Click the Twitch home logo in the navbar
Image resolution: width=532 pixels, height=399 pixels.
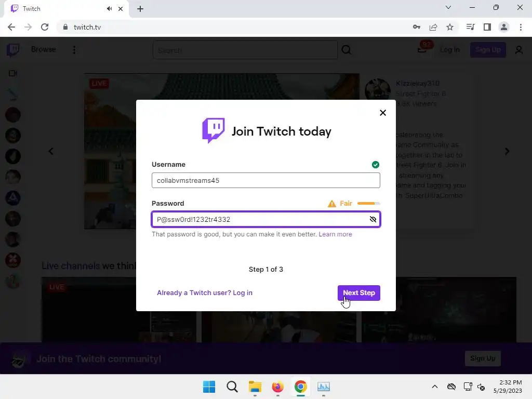[13, 50]
